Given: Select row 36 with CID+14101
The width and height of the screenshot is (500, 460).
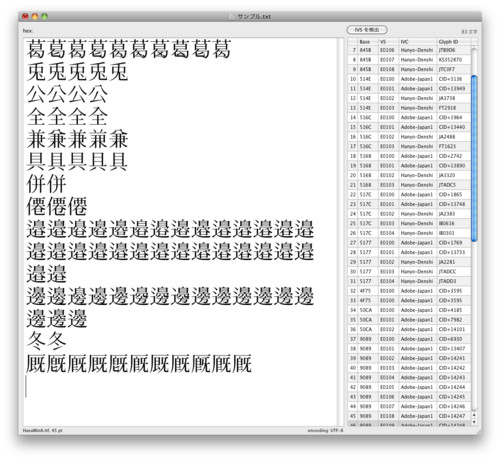Looking at the screenshot, I should (x=409, y=329).
